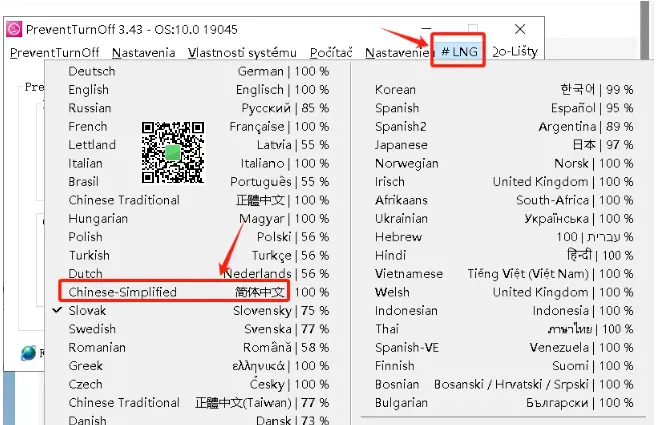Viewport: 660px width, 425px height.
Task: Select English language
Action: [198, 90]
